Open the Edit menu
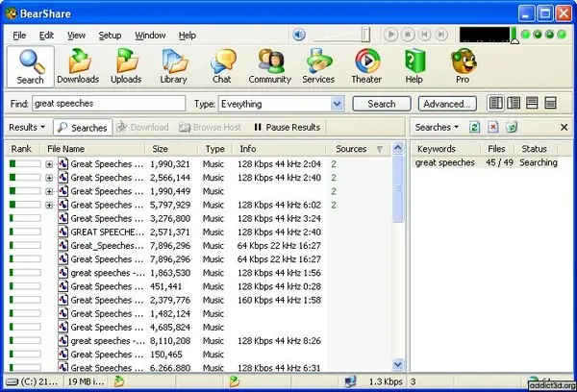This screenshot has height=392, width=577. pyautogui.click(x=46, y=36)
